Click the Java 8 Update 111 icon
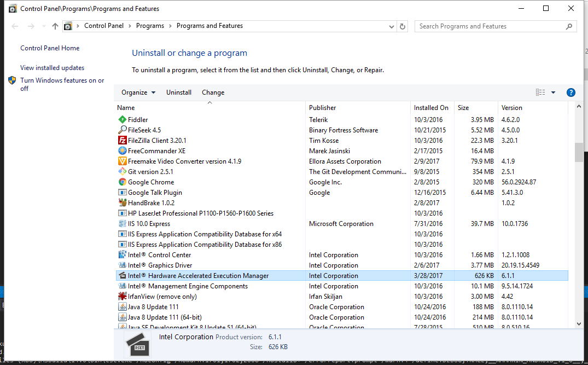Screen dimensions: 588x365 [123, 307]
